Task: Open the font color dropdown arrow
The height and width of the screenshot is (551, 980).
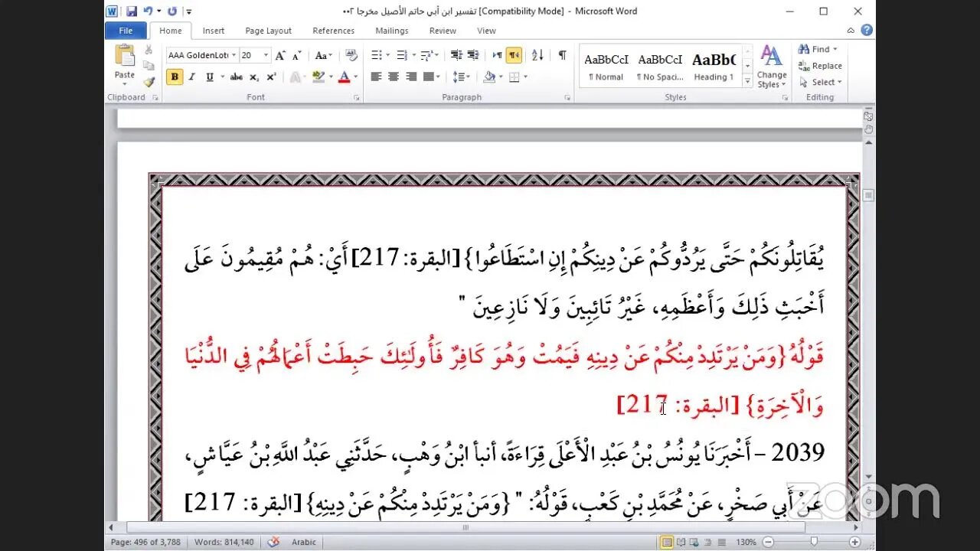Action: coord(355,77)
